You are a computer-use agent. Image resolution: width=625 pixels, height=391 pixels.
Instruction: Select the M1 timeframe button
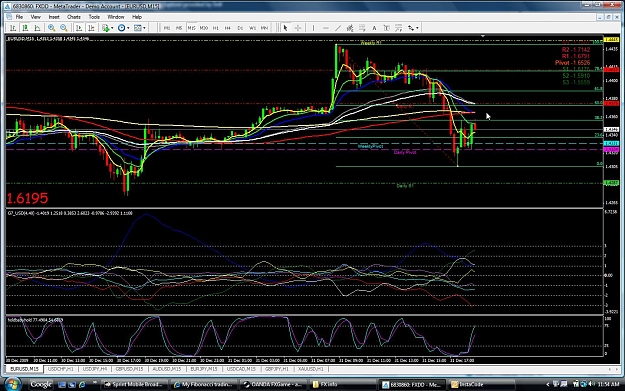point(167,28)
